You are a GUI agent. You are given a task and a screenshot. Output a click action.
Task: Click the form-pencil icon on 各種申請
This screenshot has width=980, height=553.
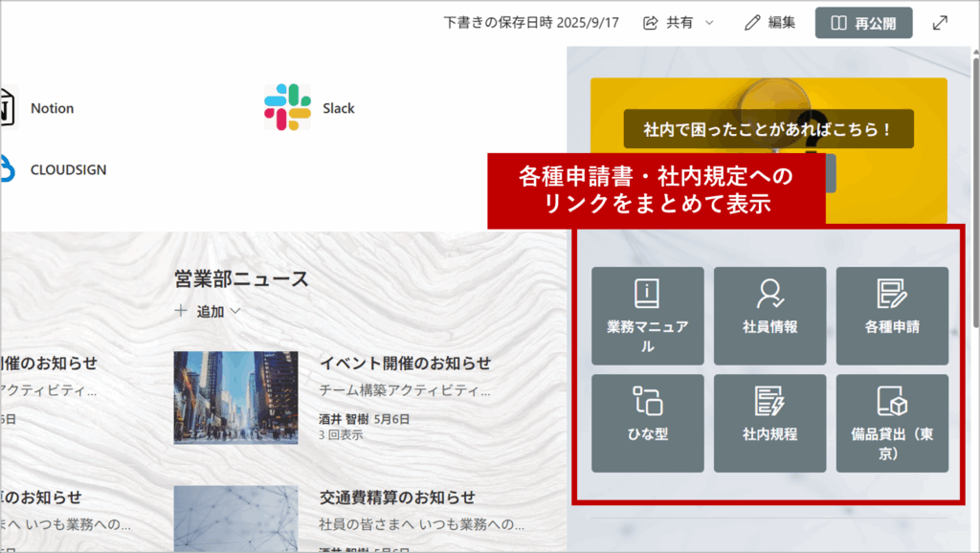892,294
